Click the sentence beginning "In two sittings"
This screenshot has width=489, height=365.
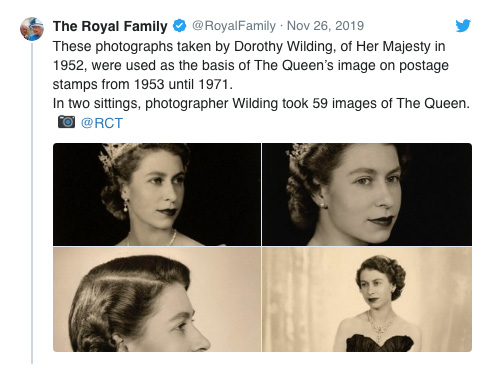point(261,103)
